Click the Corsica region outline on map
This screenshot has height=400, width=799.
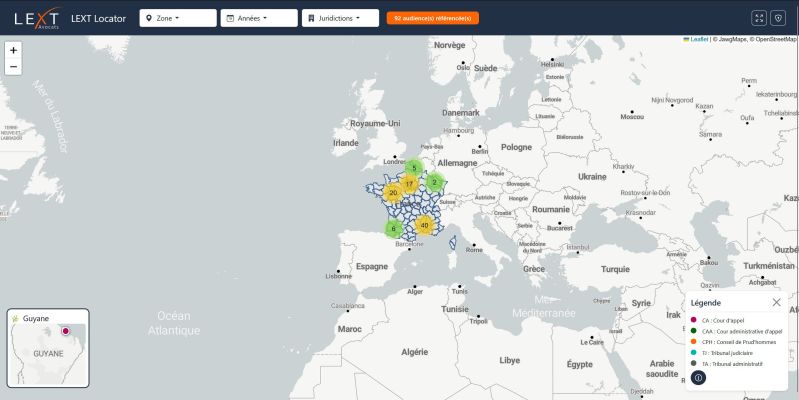452,243
